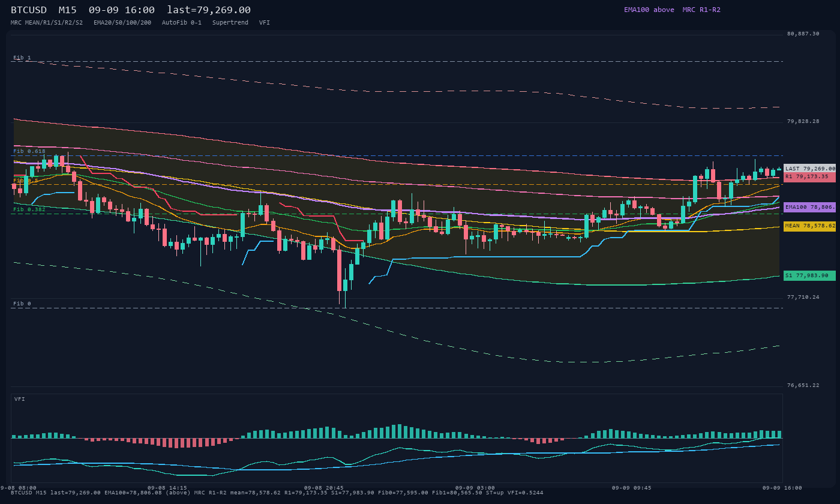Click the 09-08 14:15 time axis label

click(x=167, y=488)
